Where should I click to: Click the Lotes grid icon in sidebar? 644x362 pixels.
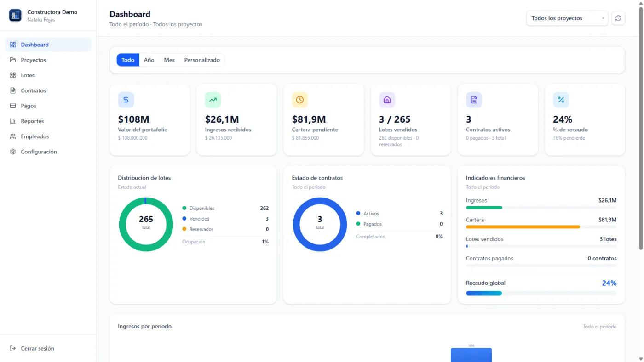tap(13, 75)
